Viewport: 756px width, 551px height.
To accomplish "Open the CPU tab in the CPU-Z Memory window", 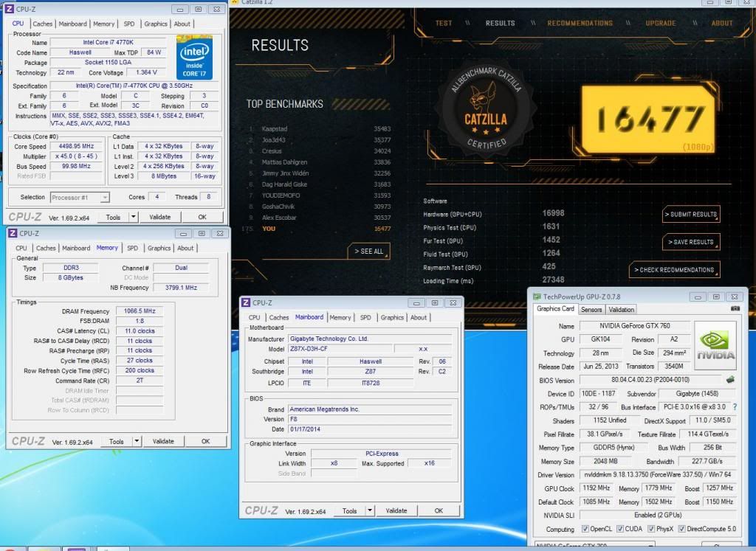I will coord(21,248).
